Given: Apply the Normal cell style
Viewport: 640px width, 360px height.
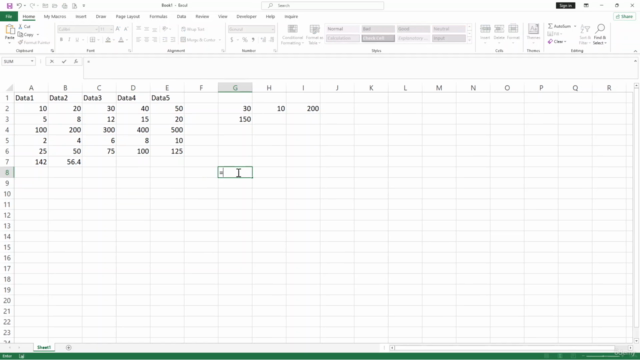Looking at the screenshot, I should pyautogui.click(x=342, y=29).
